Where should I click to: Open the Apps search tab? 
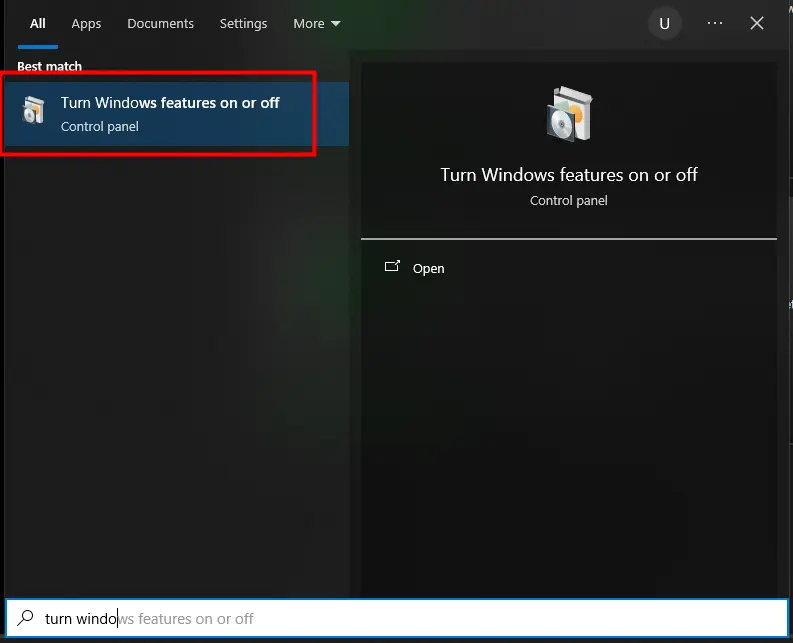tap(86, 23)
